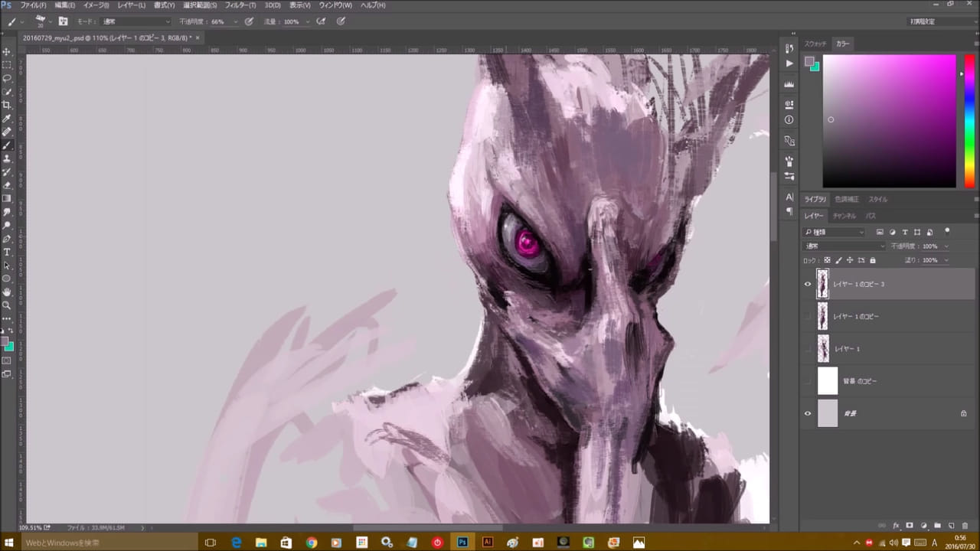The height and width of the screenshot is (551, 980).
Task: Switch to the スウォッチ tab
Action: pos(815,44)
